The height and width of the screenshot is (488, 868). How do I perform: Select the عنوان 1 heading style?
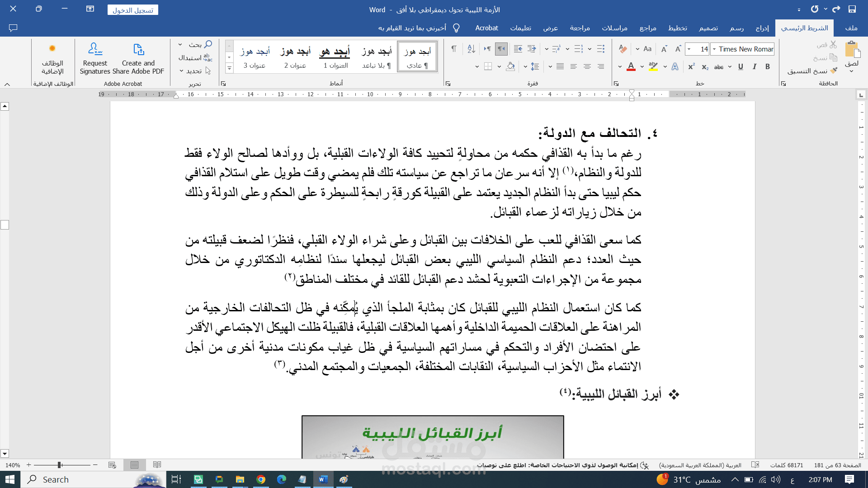[335, 58]
